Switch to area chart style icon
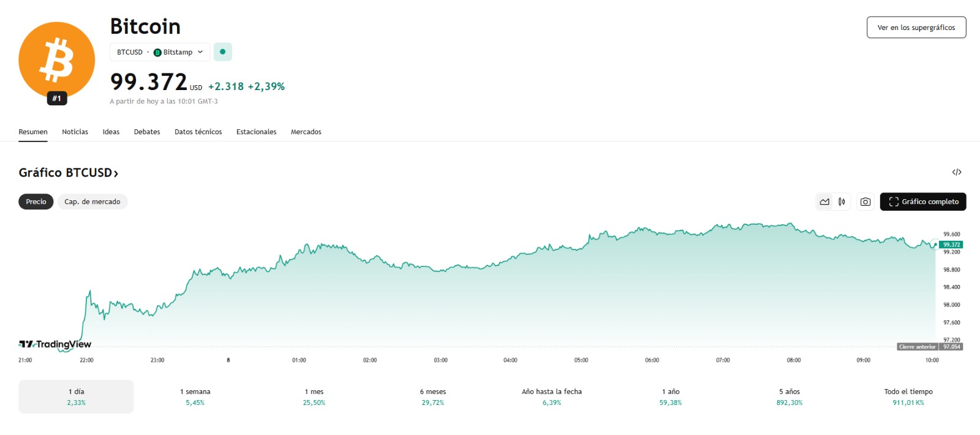The width and height of the screenshot is (980, 435). (x=824, y=202)
